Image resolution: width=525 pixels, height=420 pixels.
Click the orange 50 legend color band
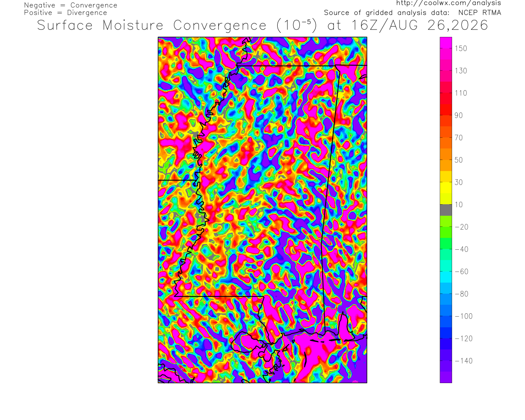point(446,160)
